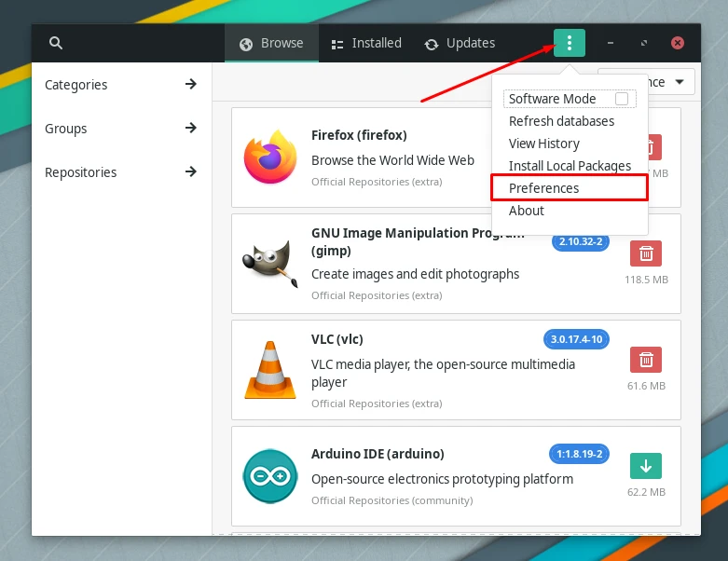Click the Arduino IDE logo

(x=270, y=476)
